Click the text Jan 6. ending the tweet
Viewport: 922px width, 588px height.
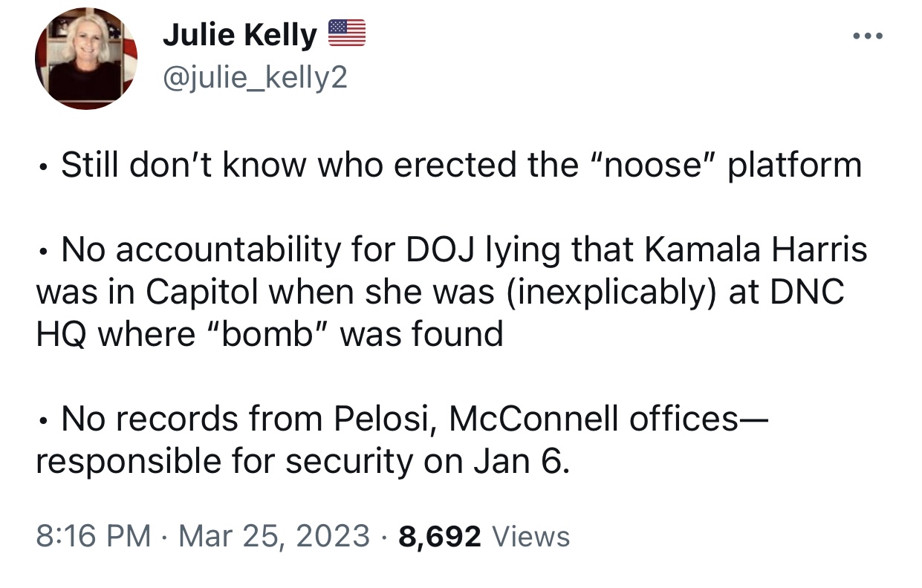pos(522,462)
